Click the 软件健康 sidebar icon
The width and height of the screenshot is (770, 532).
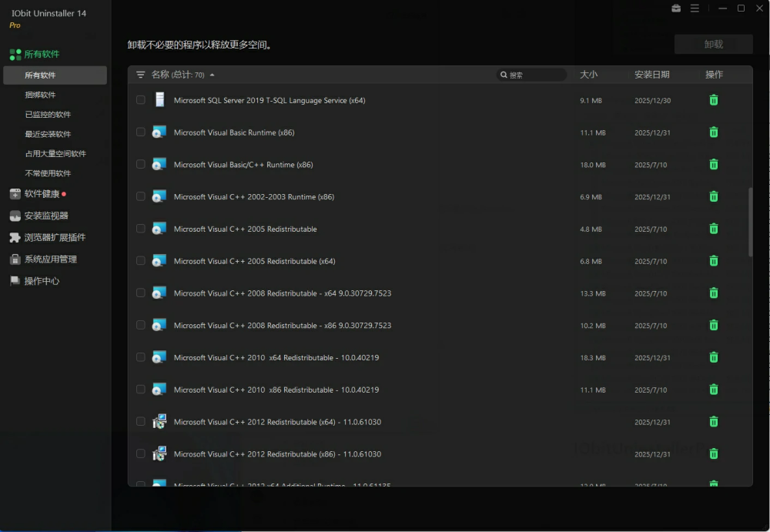pos(15,194)
